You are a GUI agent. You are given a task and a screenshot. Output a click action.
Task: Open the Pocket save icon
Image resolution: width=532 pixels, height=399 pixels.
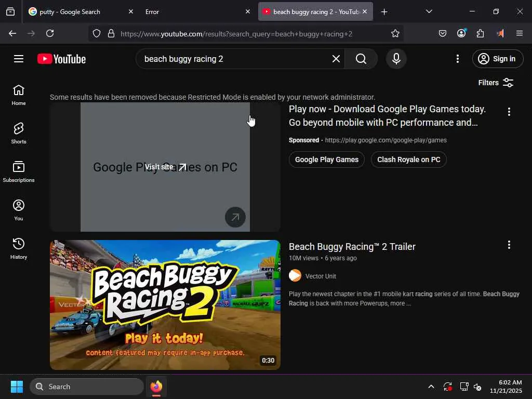443,33
